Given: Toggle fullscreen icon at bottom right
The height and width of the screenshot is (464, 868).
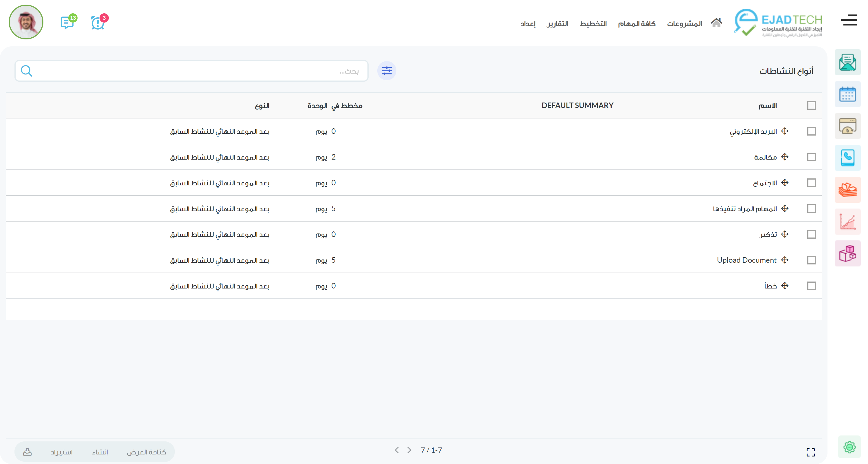Looking at the screenshot, I should (x=810, y=452).
